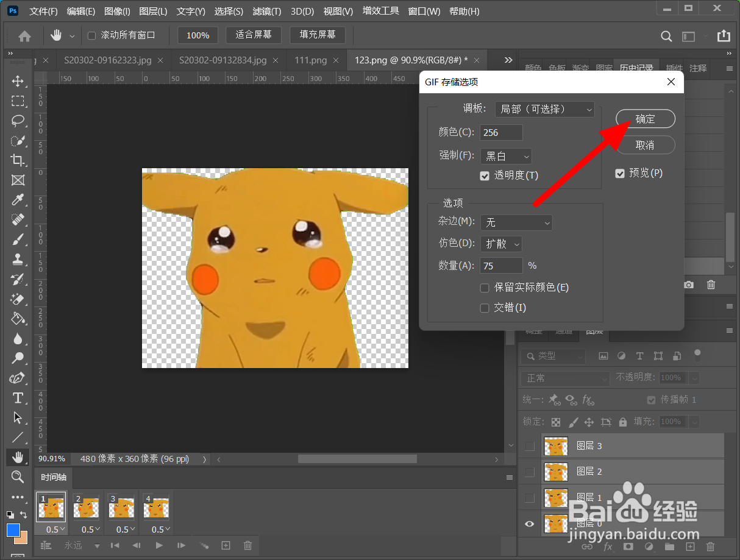
Task: Click the blue foreground color swatch
Action: coord(13,530)
